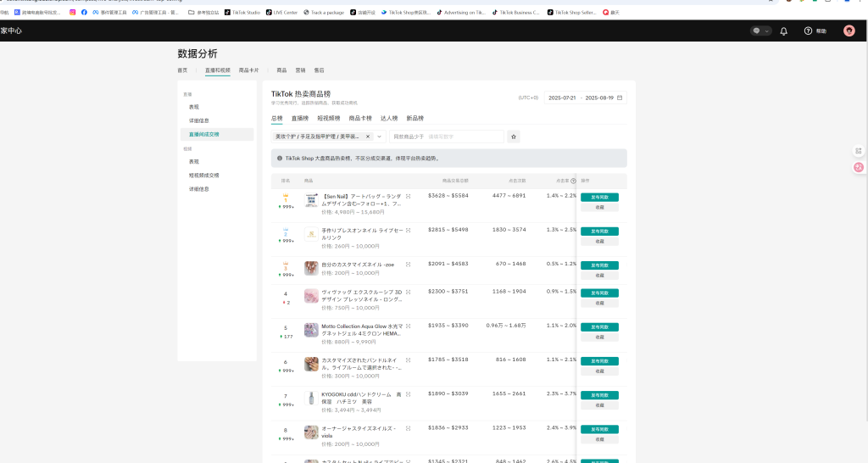
Task: Open the 参考独立站 bookmark folder
Action: [203, 12]
